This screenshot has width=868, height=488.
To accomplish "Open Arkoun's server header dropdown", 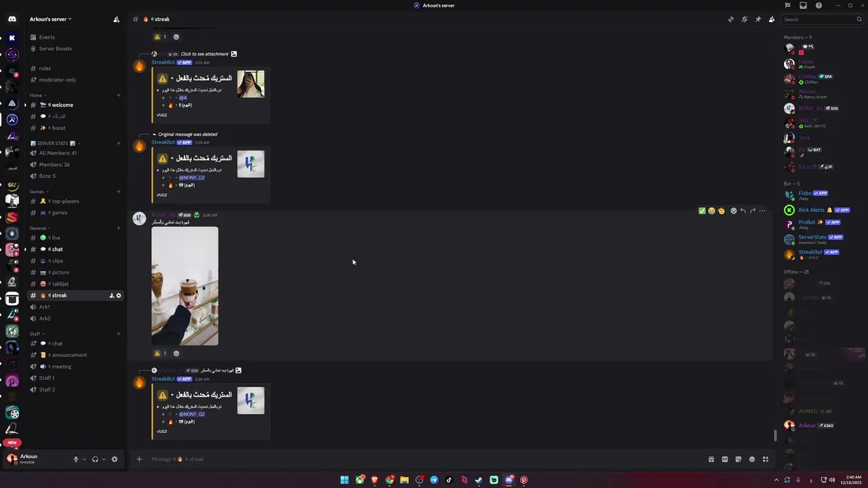I will [51, 19].
